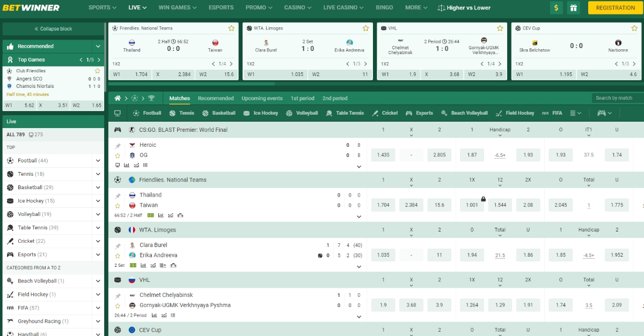The image size is (644, 336).
Task: Open the pitch view icon for Thailand match
Action: (151, 215)
